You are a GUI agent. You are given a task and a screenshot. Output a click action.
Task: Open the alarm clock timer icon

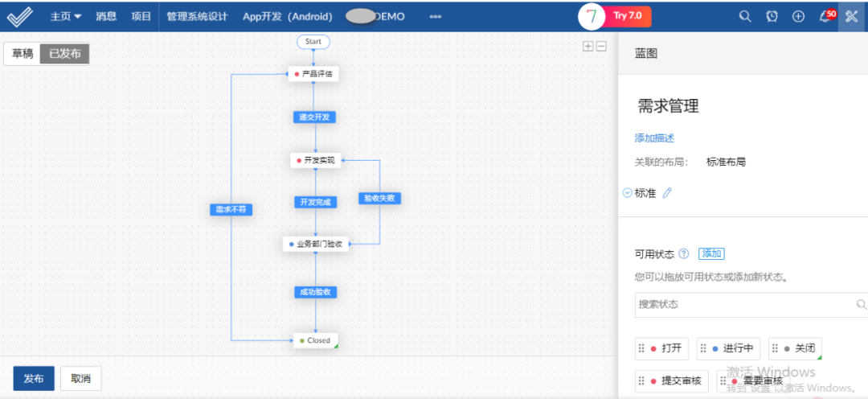click(772, 17)
